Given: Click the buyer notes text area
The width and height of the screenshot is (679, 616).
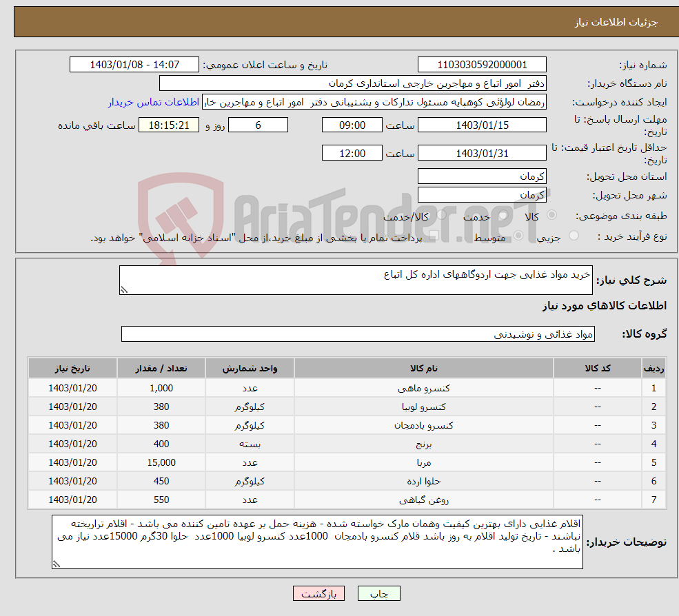Looking at the screenshot, I should (x=317, y=542).
